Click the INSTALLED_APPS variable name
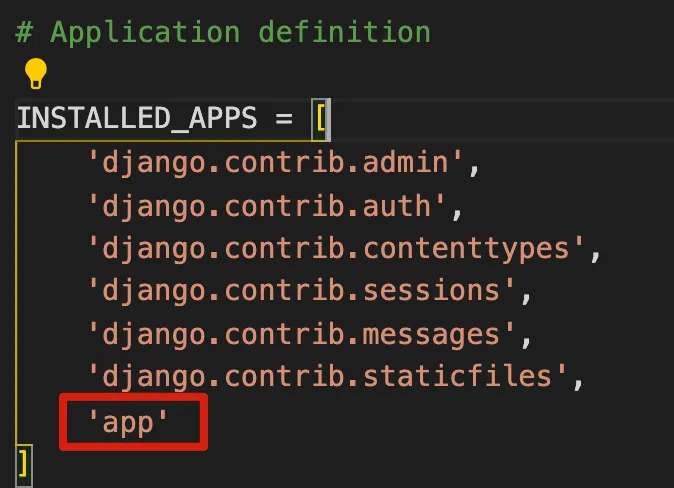This screenshot has width=674, height=488. (137, 118)
